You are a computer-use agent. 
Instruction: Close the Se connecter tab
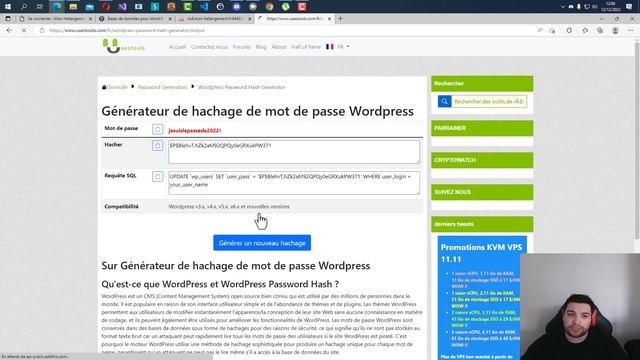(x=90, y=19)
